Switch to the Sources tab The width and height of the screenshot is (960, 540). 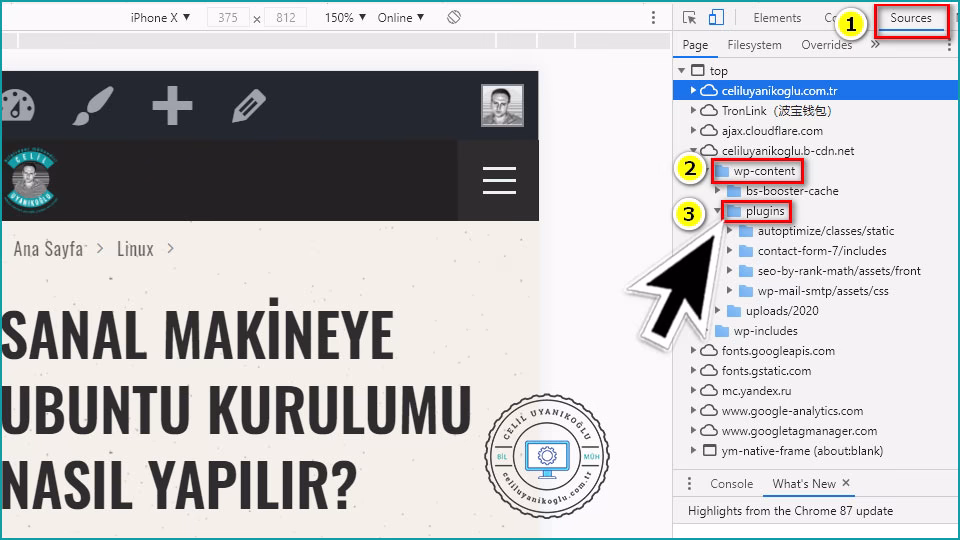click(x=910, y=18)
